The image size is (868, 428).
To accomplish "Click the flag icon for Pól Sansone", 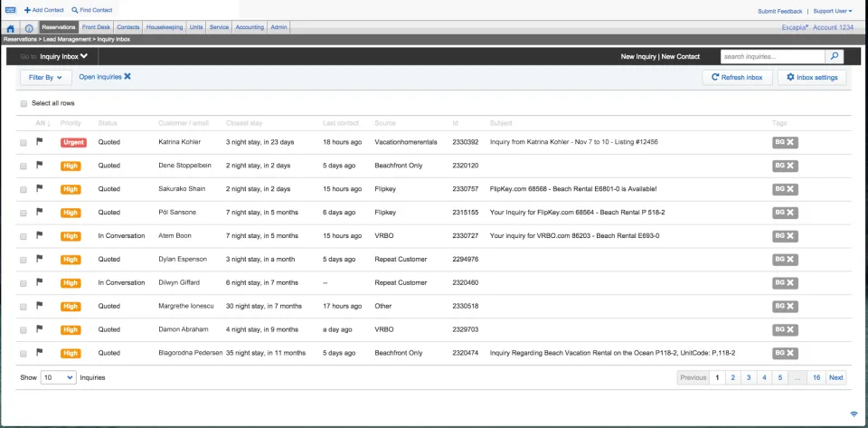I will pos(39,212).
